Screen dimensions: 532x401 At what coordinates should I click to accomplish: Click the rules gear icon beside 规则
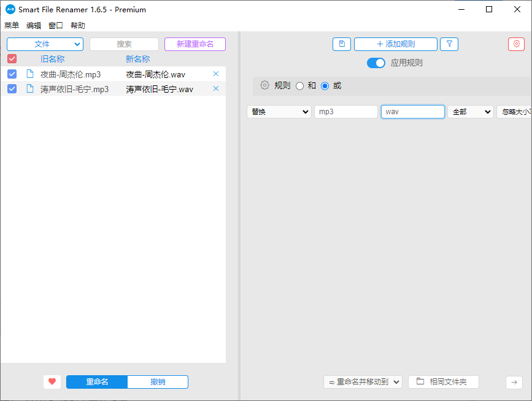(264, 85)
